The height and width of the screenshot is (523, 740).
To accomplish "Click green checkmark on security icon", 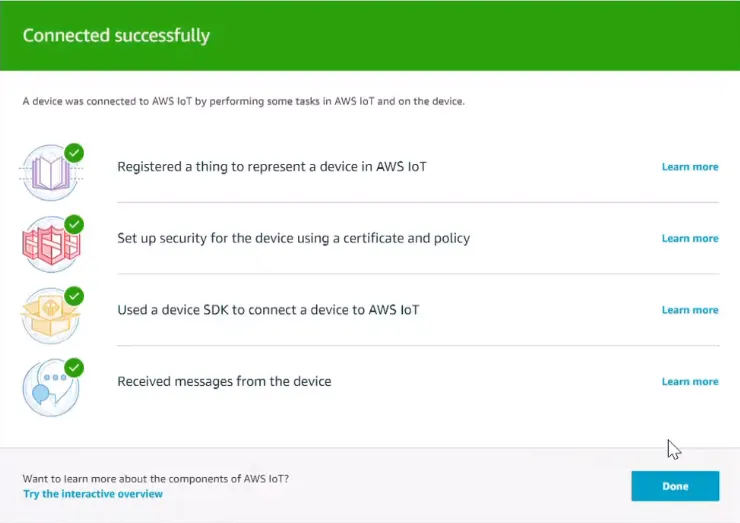I will pyautogui.click(x=74, y=225).
